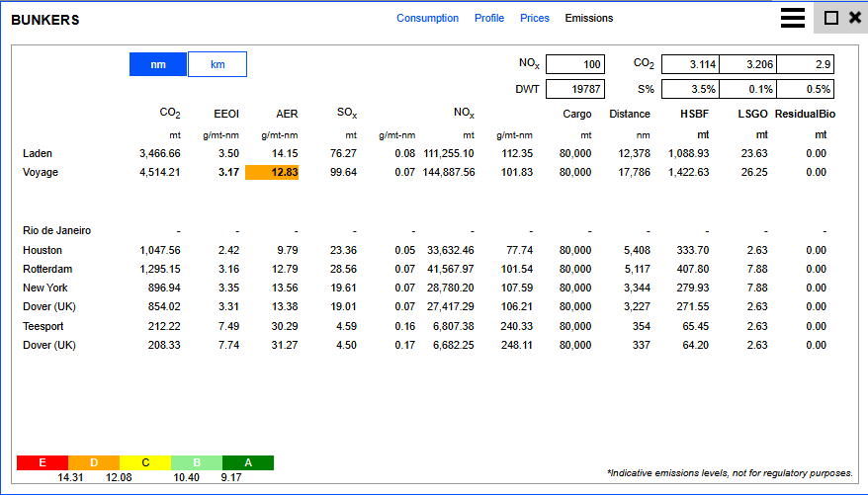Click Laden NOx value 111,255.10
Viewport: 868px width, 495px height.
pos(449,153)
